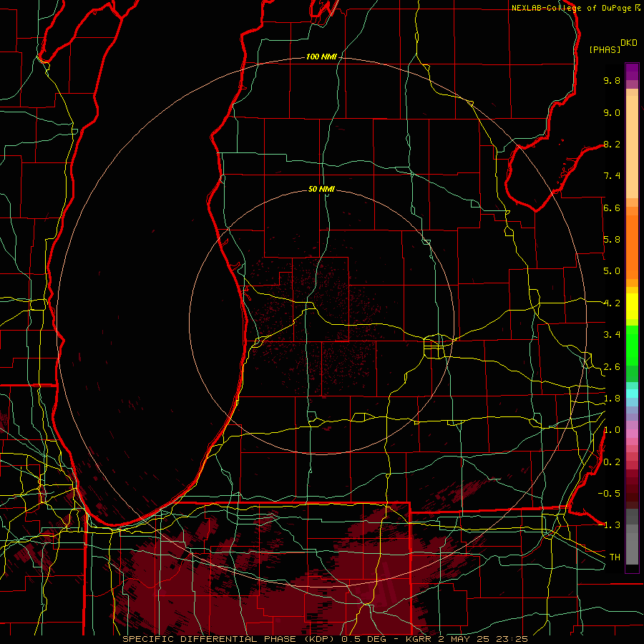Click the 9.0 colorbar value
644x644 pixels.
[x=612, y=112]
